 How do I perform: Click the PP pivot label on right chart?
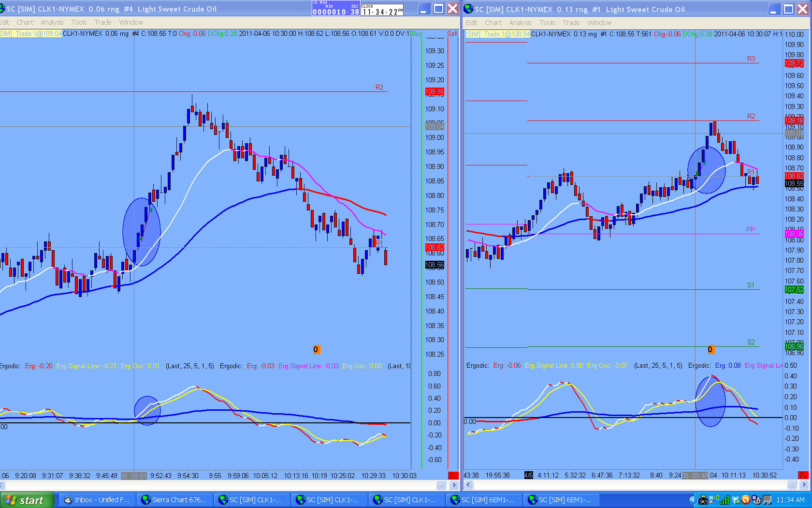750,229
